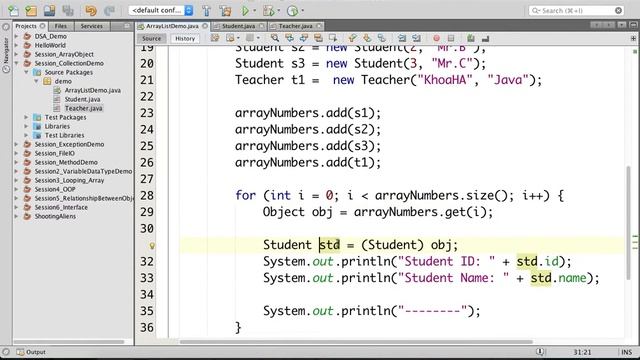Click the Redo icon

click(109, 11)
